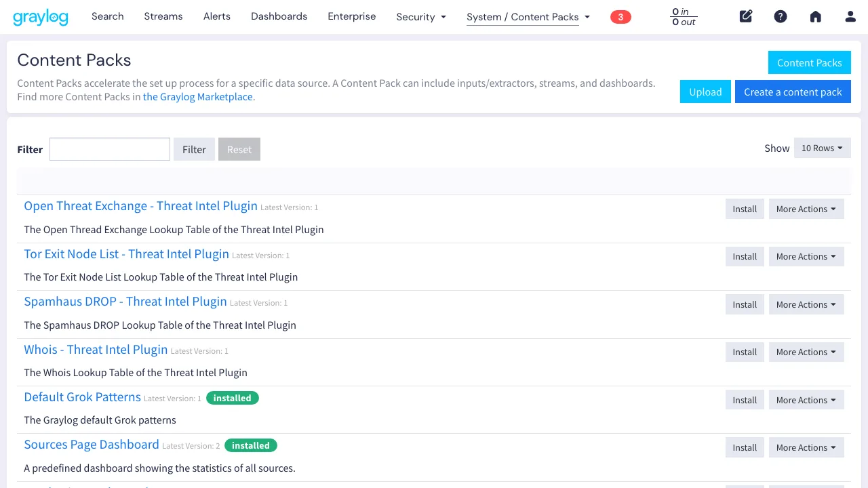
Task: Click the Upload button
Action: 705,91
